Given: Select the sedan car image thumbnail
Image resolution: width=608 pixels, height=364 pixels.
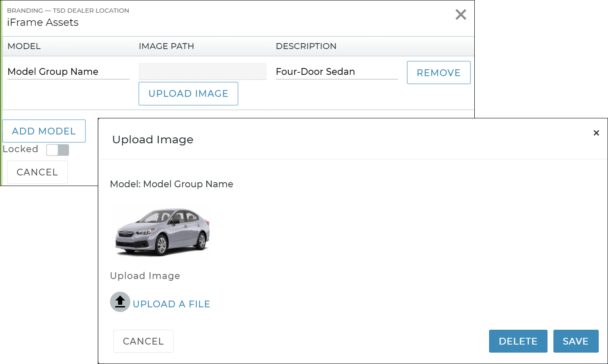Looking at the screenshot, I should point(162,232).
